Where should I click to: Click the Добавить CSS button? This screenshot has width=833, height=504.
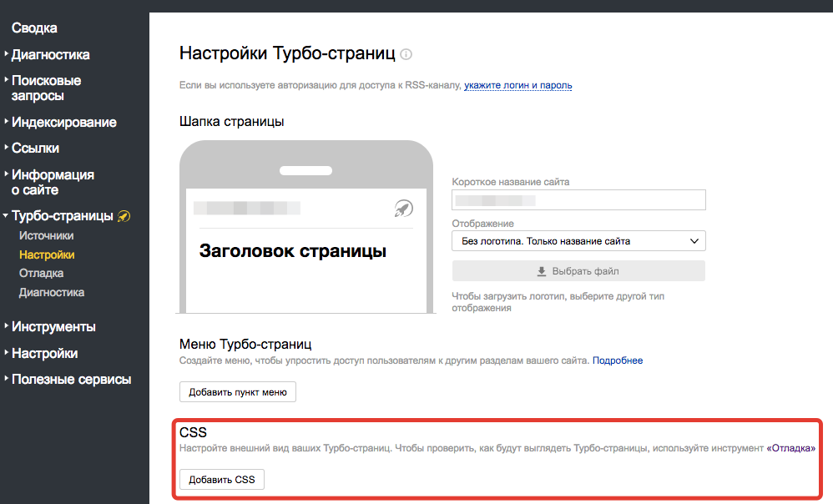pos(221,479)
